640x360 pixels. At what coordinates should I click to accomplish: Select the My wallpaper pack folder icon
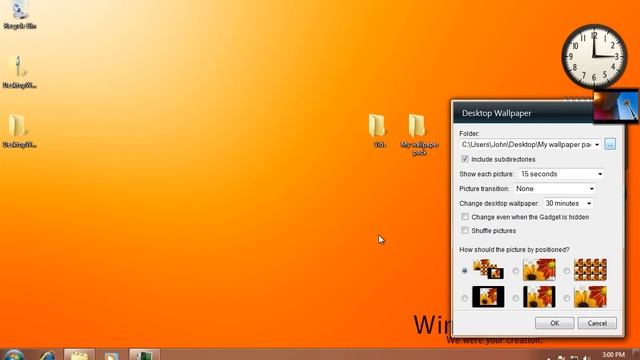coord(419,134)
